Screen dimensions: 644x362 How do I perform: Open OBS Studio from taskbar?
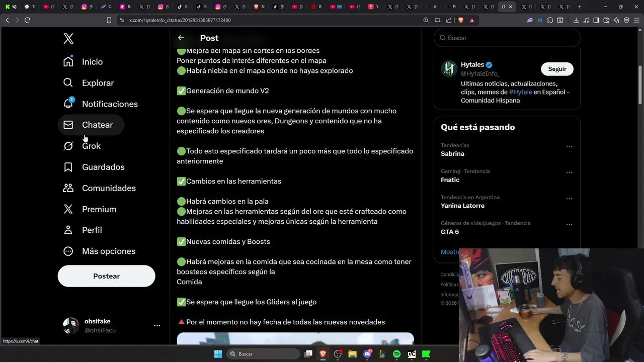coord(338,354)
